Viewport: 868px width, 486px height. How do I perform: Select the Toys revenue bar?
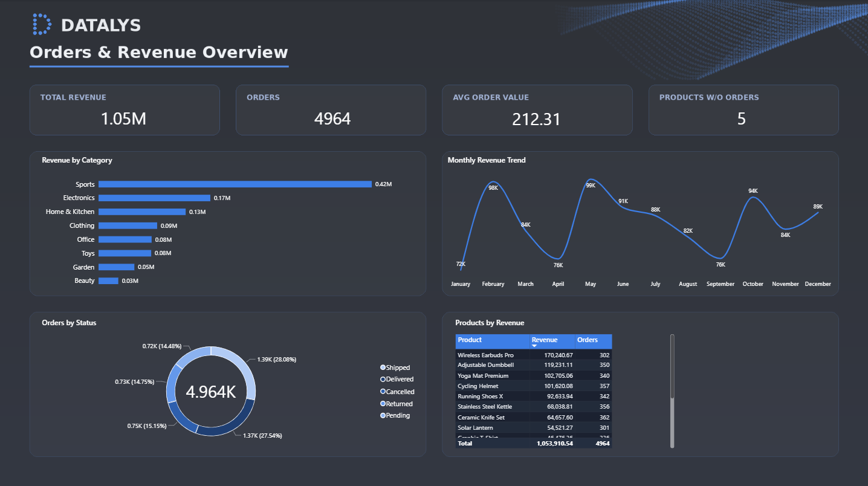pyautogui.click(x=125, y=253)
